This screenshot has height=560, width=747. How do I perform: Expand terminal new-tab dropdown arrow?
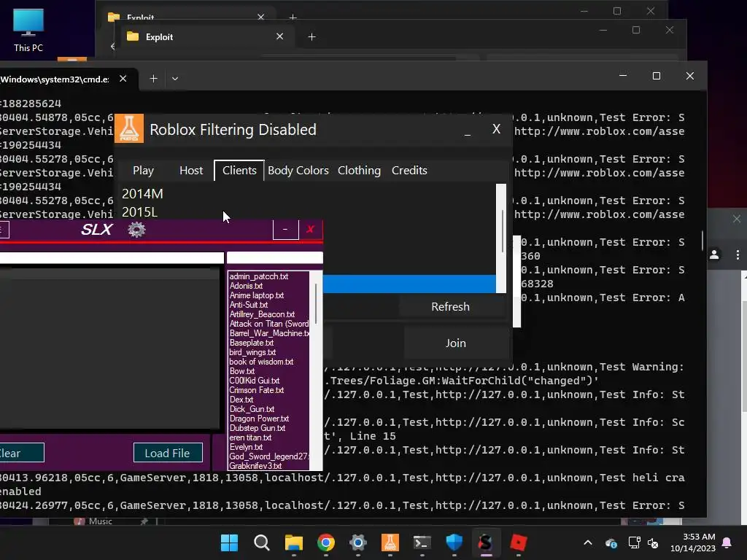(x=175, y=79)
